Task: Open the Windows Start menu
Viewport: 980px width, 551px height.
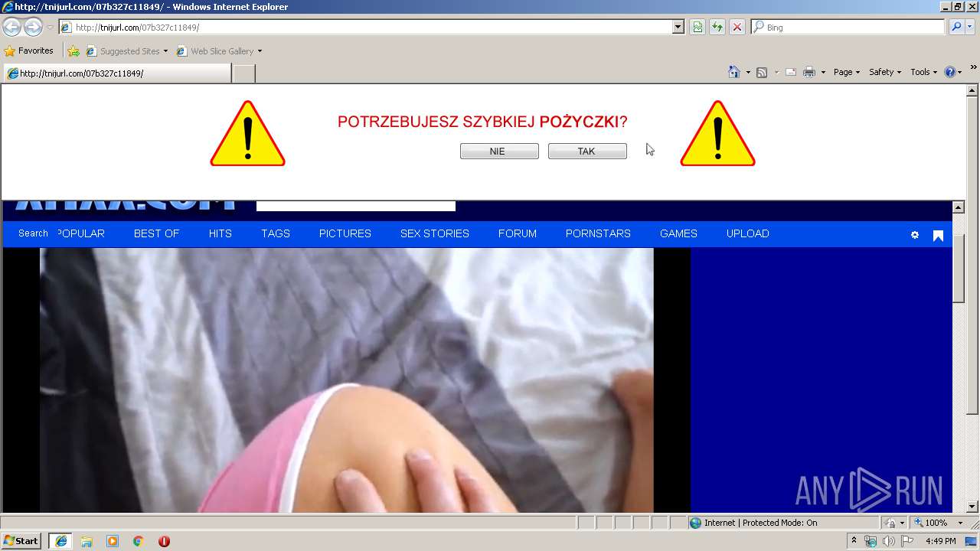Action: click(x=21, y=541)
